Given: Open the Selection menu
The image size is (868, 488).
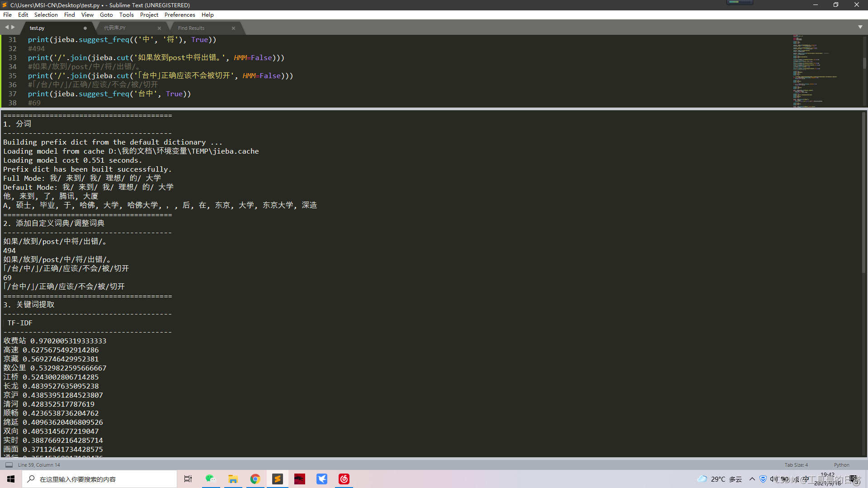Looking at the screenshot, I should click(x=46, y=14).
